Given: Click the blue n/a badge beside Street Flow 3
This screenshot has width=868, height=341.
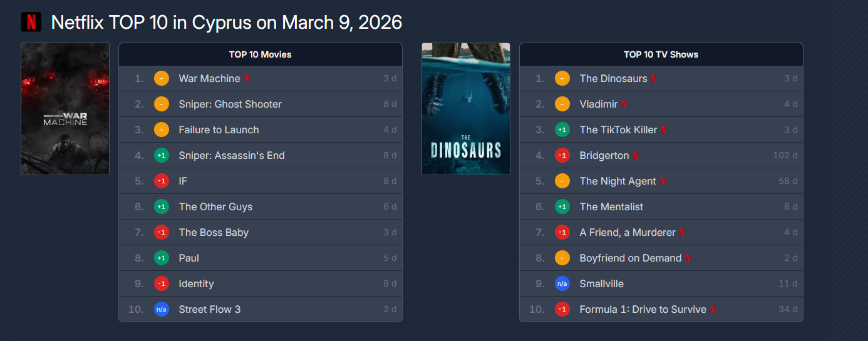Looking at the screenshot, I should 162,309.
